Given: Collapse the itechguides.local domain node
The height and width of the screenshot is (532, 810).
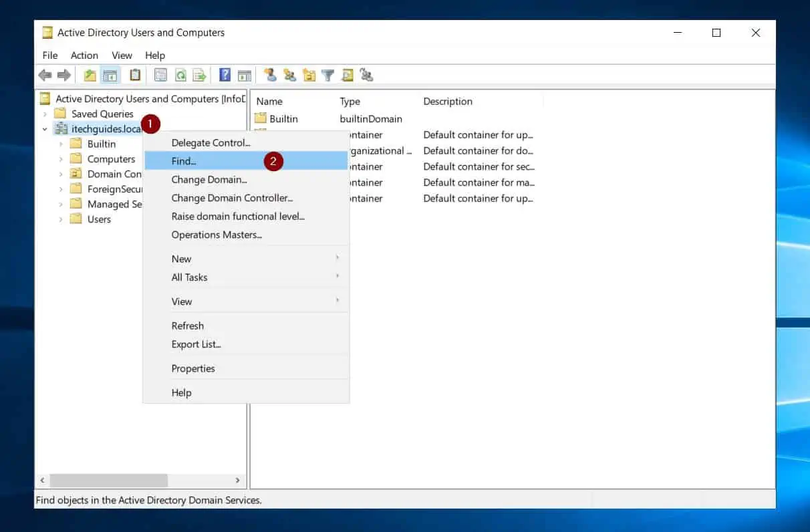Looking at the screenshot, I should click(x=45, y=129).
